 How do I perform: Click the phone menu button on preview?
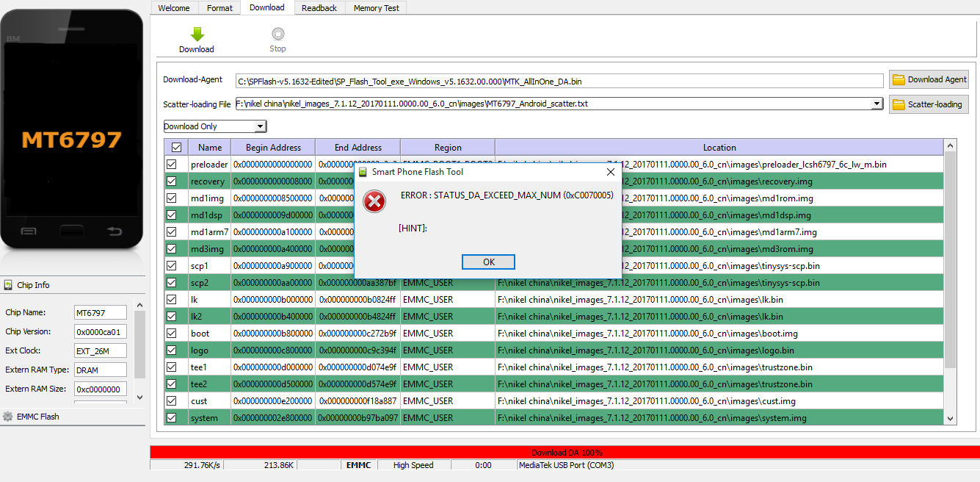[x=29, y=231]
